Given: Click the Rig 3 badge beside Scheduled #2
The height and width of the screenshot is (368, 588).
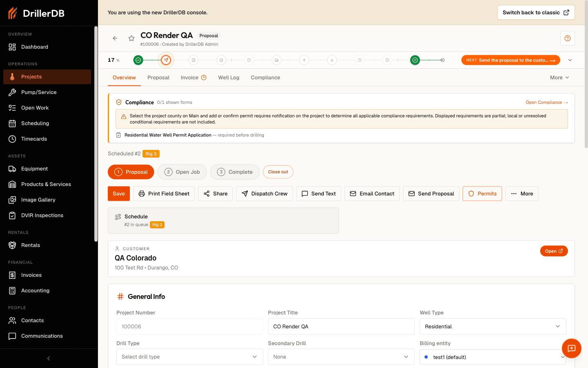Looking at the screenshot, I should pos(151,154).
